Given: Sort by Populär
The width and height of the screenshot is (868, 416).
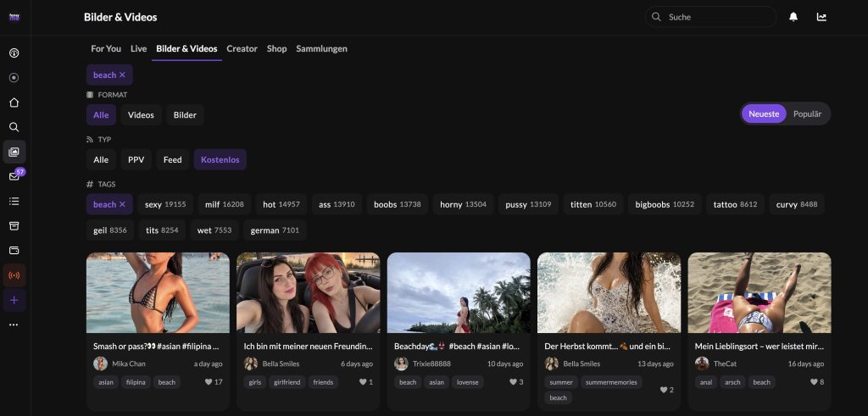Looking at the screenshot, I should pos(808,114).
